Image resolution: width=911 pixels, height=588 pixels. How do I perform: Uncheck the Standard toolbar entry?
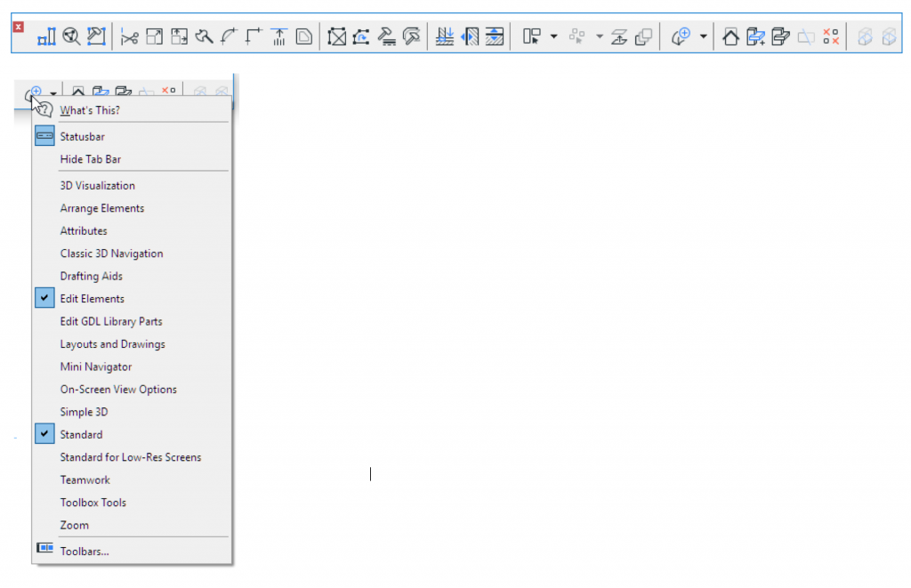coord(81,435)
